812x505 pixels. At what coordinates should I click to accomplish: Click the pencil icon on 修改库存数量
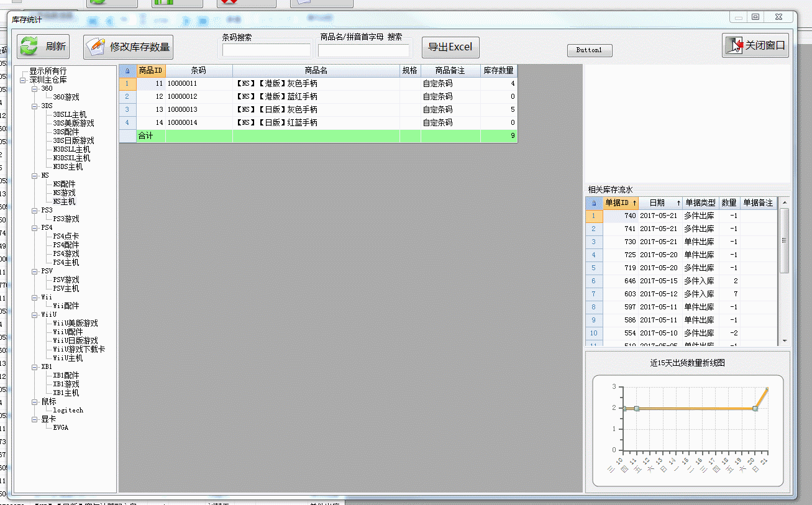(x=96, y=47)
